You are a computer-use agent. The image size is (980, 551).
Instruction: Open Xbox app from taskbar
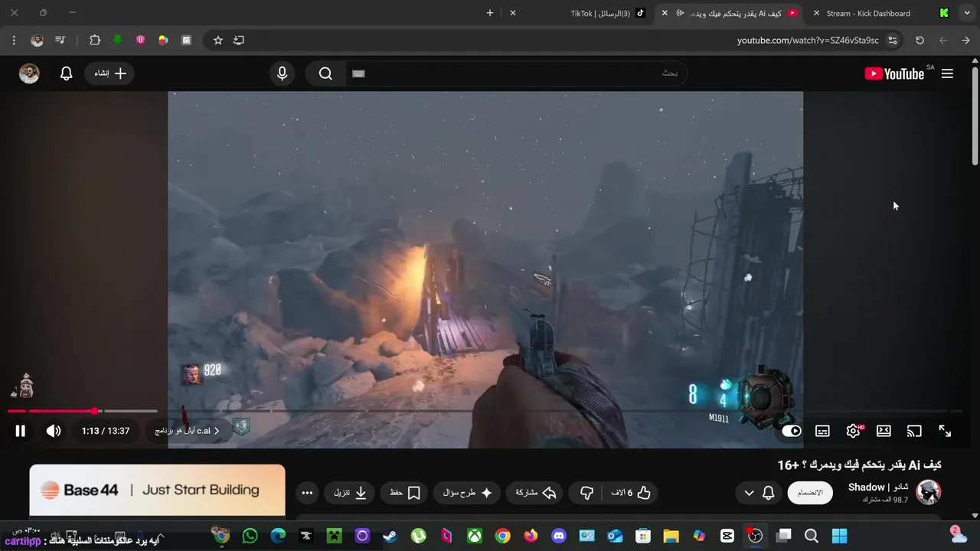point(475,536)
